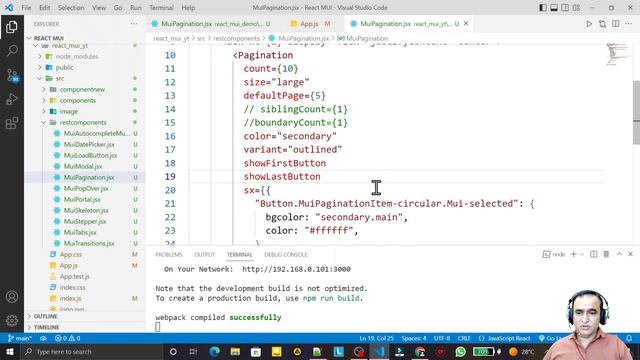This screenshot has width=640, height=360.
Task: Change indentation via Spaces: 4
Action: (x=413, y=338)
